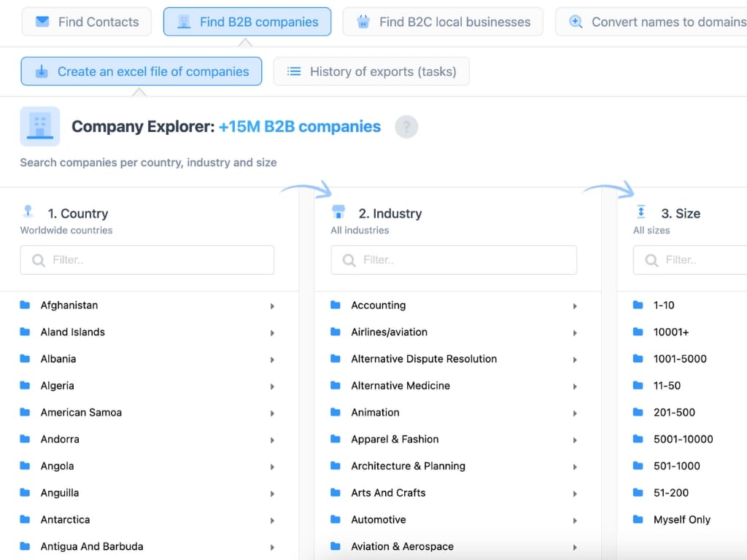Expand the Alternative Dispute Resolution arrow
Screen dimensions: 747x560
point(575,360)
